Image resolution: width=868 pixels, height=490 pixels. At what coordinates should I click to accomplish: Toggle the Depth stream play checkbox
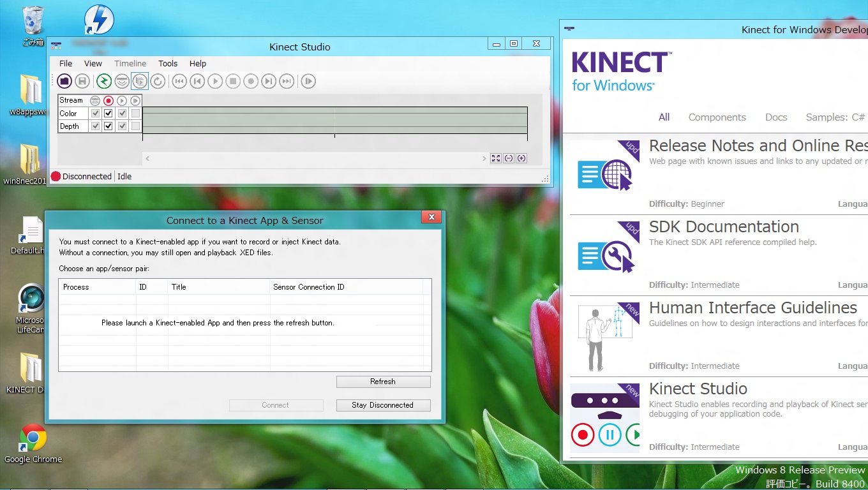click(122, 126)
